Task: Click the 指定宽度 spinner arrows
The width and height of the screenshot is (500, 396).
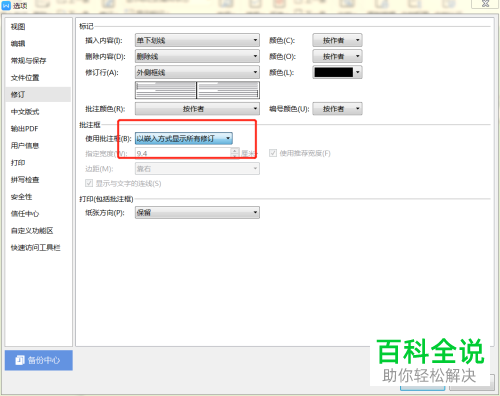Action: [x=235, y=153]
